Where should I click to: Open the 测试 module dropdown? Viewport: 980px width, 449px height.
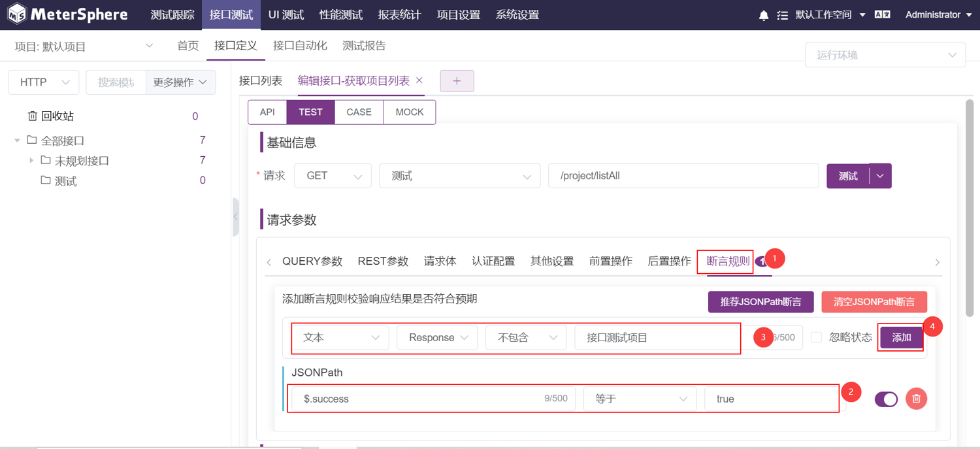pos(459,176)
